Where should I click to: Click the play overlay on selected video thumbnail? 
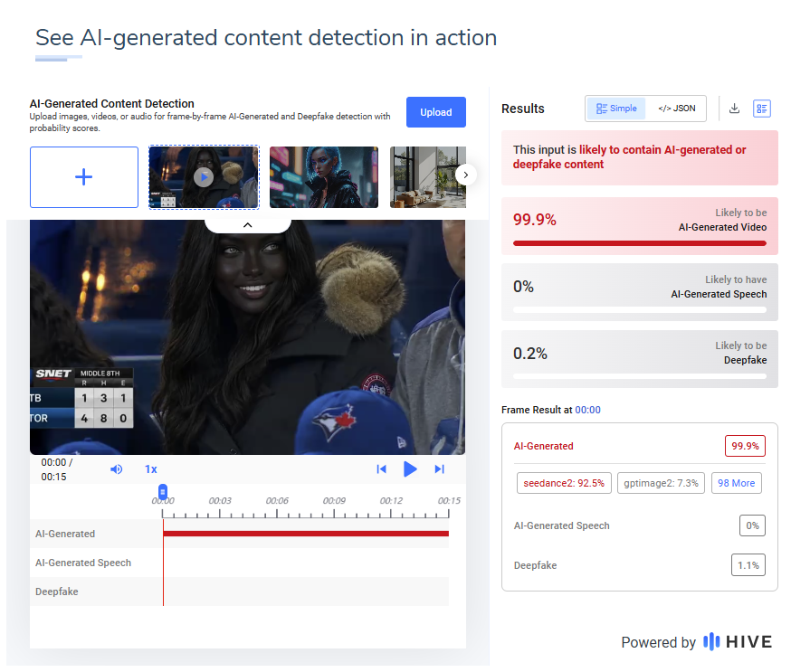[x=204, y=177]
